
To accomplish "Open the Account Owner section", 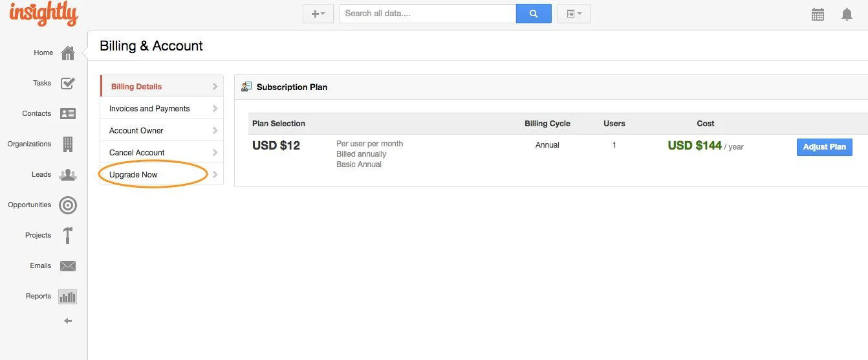I will (162, 131).
